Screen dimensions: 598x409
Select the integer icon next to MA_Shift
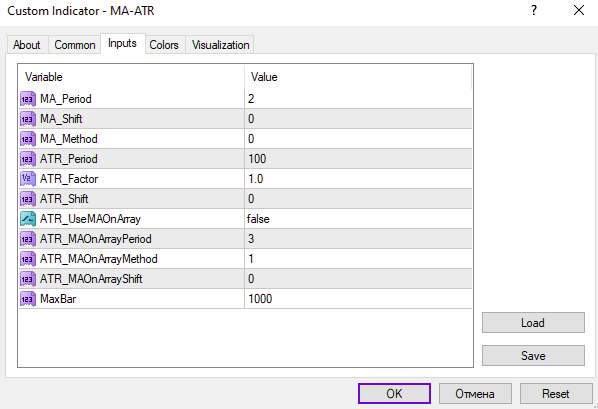pyautogui.click(x=27, y=119)
